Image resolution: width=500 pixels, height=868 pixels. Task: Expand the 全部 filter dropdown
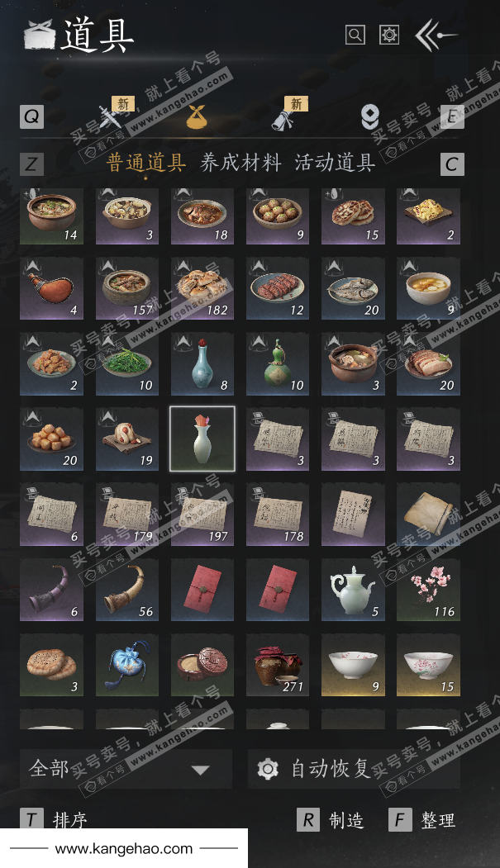tap(126, 769)
